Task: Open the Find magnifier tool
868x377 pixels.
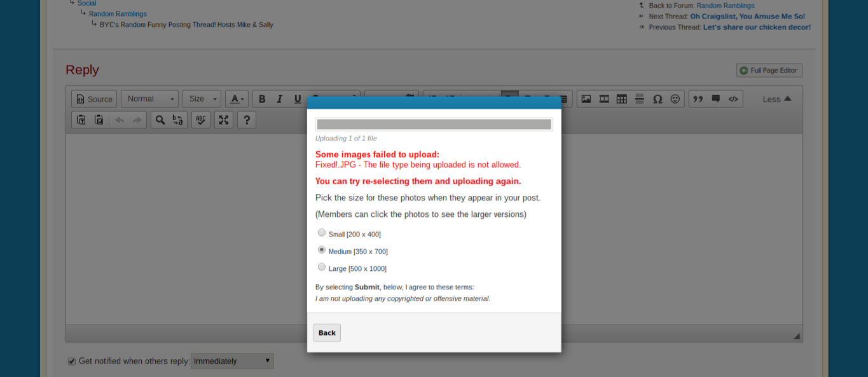Action: coord(160,120)
